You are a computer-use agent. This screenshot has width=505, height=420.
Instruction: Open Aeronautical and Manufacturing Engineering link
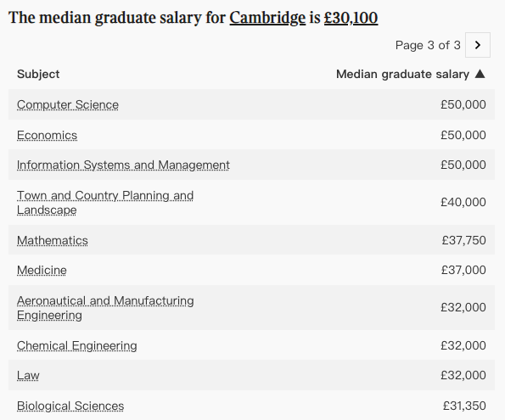[105, 308]
